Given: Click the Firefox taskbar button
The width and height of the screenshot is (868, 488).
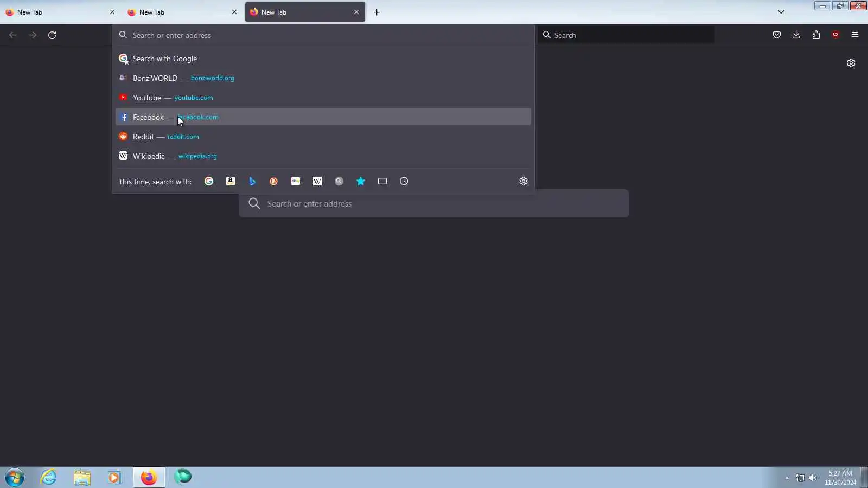Looking at the screenshot, I should tap(149, 477).
